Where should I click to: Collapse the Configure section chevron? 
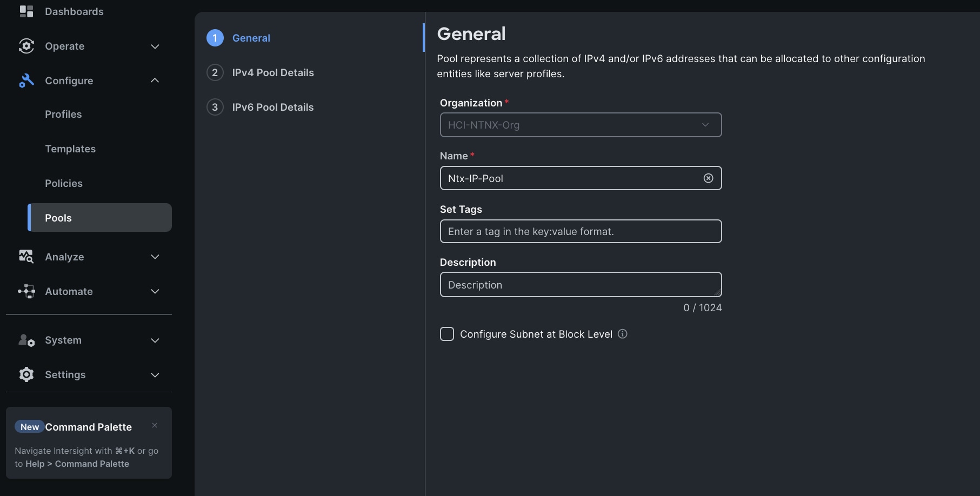pos(155,81)
